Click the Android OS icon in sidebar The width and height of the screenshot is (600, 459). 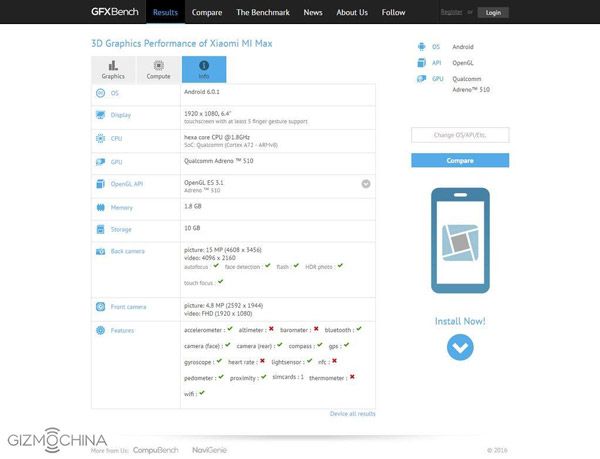421,47
